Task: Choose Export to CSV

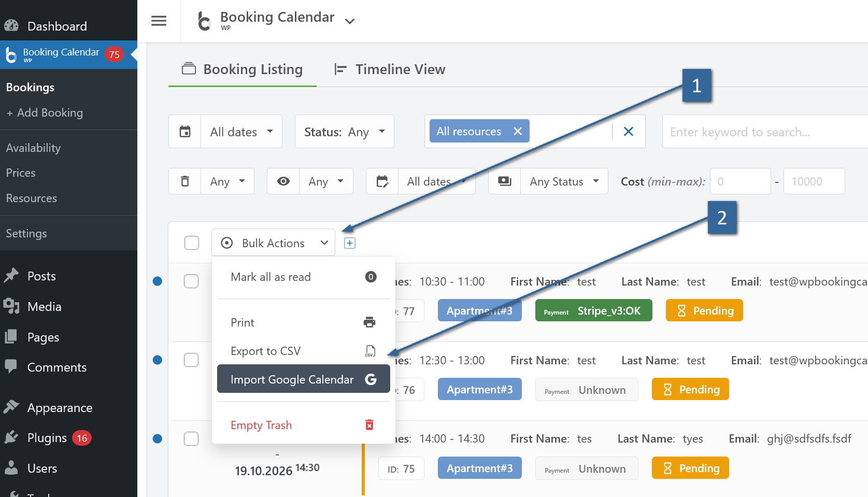Action: [304, 351]
